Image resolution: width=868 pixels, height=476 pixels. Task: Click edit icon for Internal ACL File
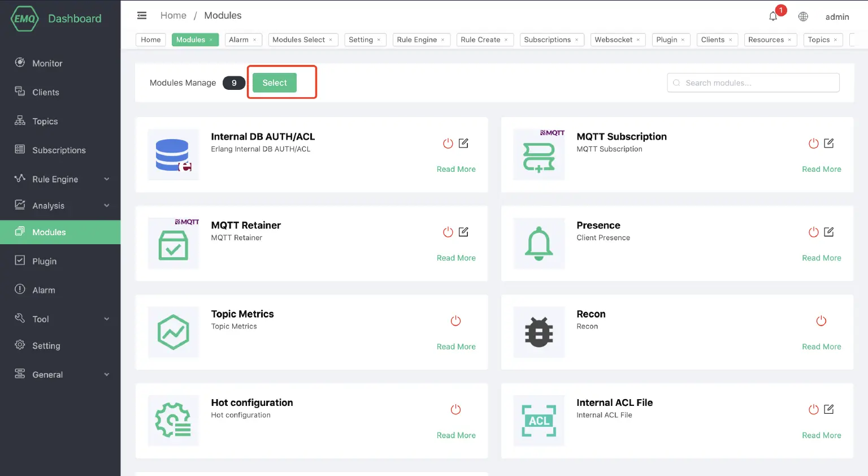pos(829,409)
